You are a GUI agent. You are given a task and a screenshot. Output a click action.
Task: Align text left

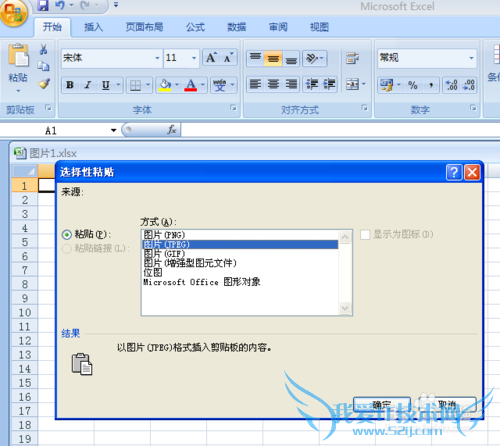tap(255, 84)
